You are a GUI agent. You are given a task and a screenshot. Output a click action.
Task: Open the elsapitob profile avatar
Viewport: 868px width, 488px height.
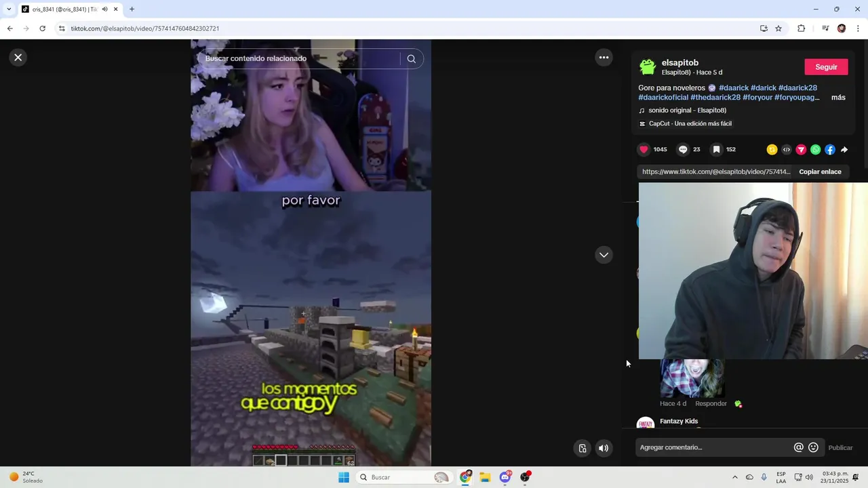point(648,67)
